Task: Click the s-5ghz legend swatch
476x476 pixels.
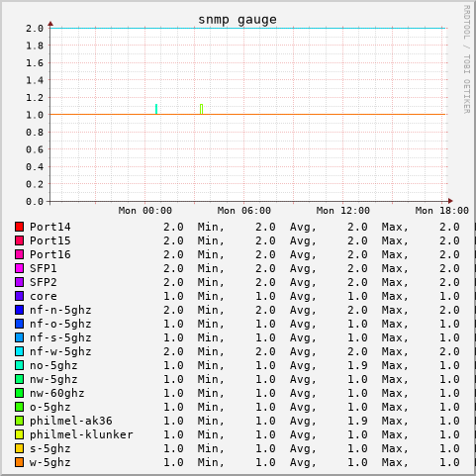Action: (20, 448)
